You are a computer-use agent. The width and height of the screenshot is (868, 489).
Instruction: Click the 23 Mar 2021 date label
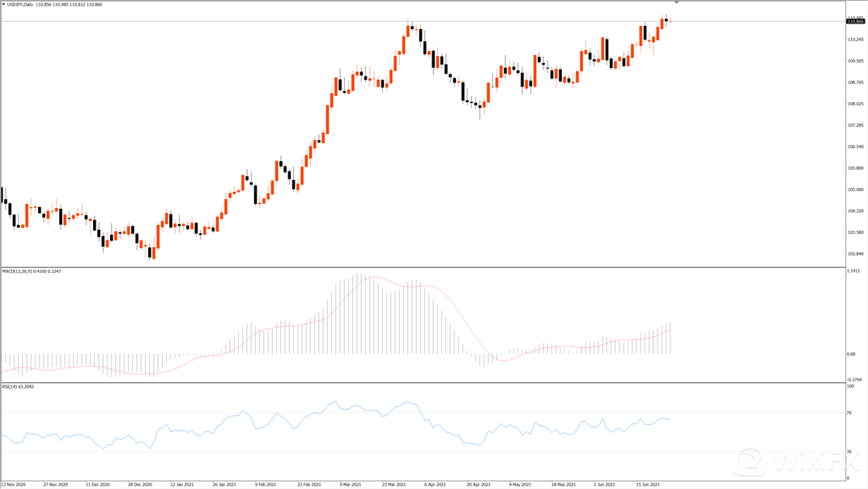[x=394, y=484]
